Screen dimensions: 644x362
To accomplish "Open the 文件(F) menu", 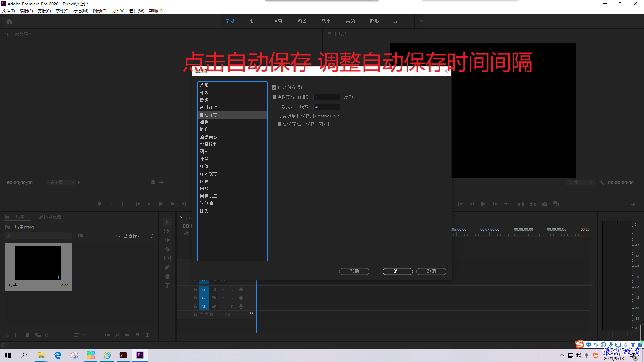I will click(x=9, y=11).
